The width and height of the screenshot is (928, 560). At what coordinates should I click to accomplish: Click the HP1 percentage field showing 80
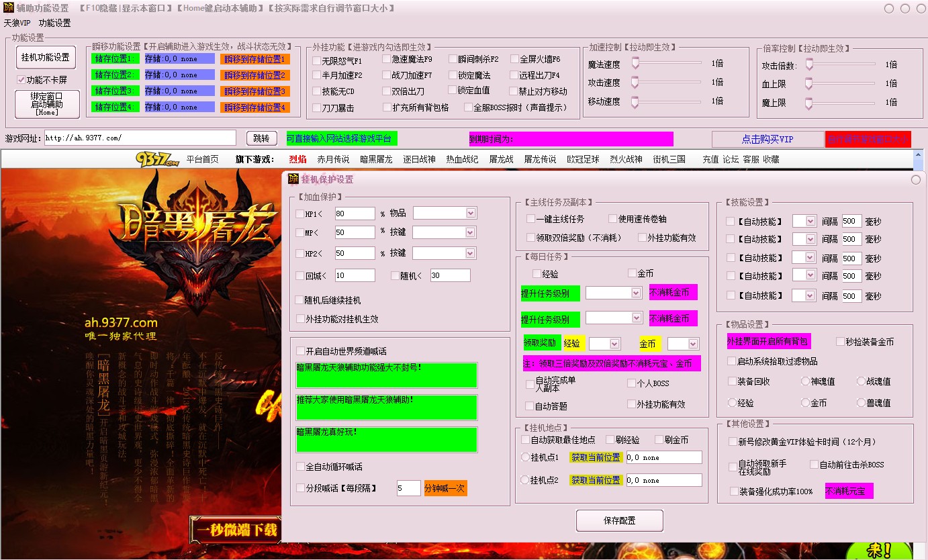355,214
